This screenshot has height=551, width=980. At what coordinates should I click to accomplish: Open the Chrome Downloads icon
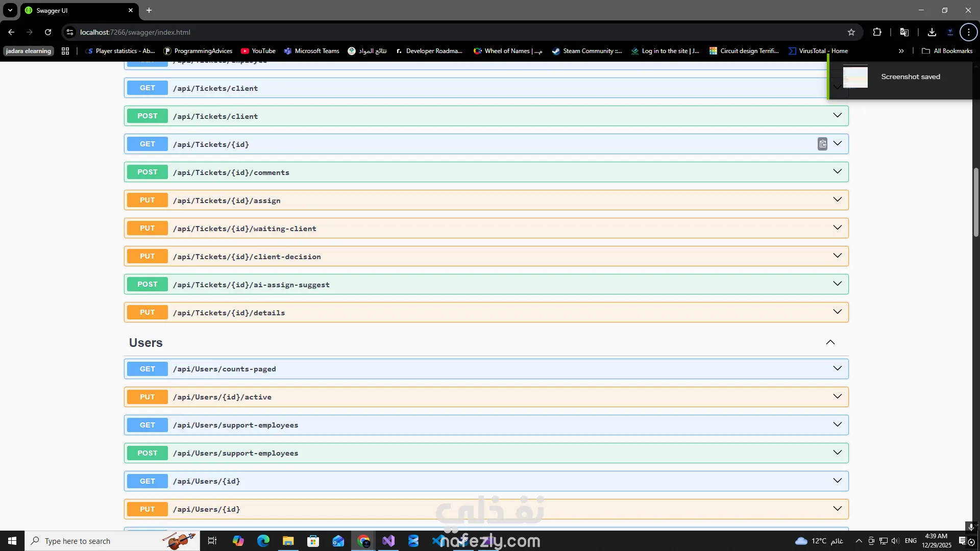pyautogui.click(x=932, y=32)
